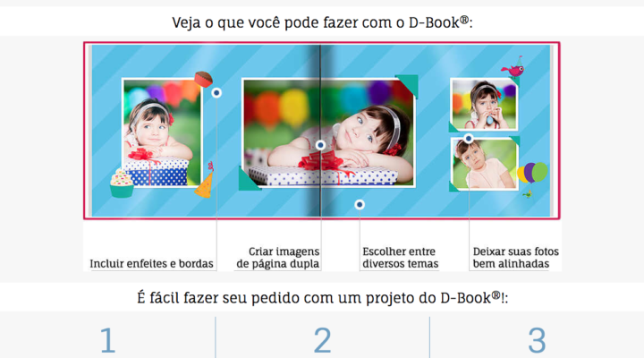Screen dimensions: 644x358
Task: Select step number 2
Action: [x=322, y=340]
